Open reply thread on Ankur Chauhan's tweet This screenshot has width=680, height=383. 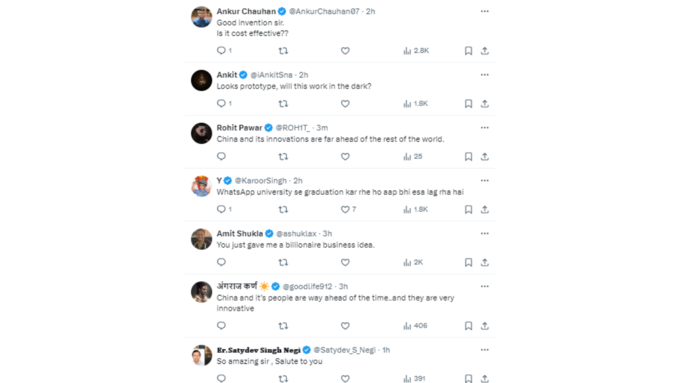[224, 51]
